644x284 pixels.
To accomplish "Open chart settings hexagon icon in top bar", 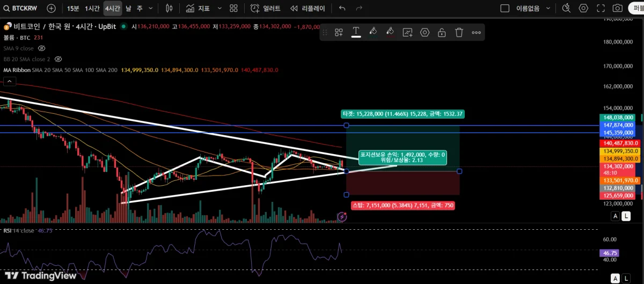I will [583, 8].
